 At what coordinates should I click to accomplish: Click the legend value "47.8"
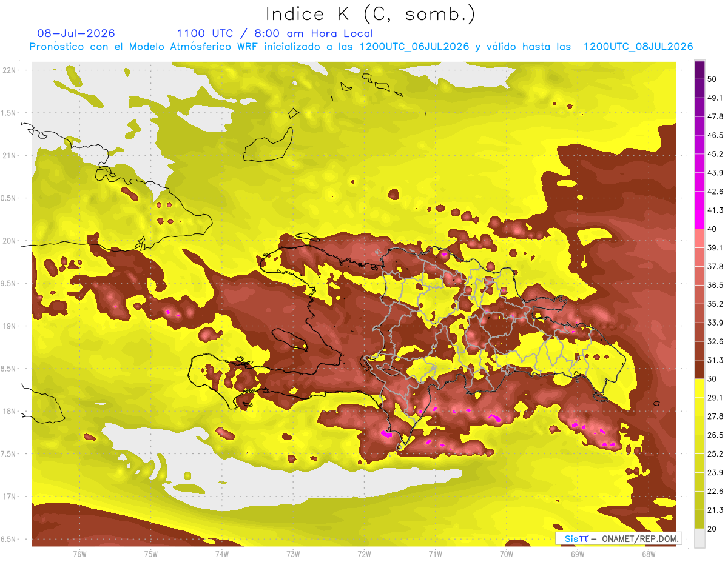pos(715,116)
